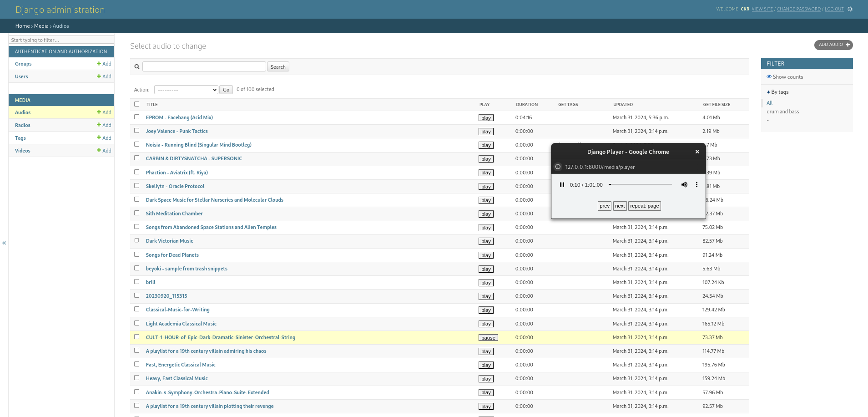Image resolution: width=868 pixels, height=417 pixels.
Task: Click Change Password link
Action: click(x=798, y=9)
